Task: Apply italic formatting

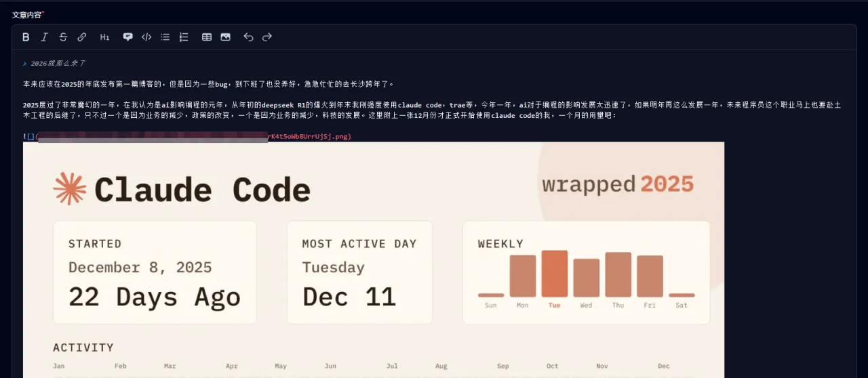Action: click(x=45, y=37)
